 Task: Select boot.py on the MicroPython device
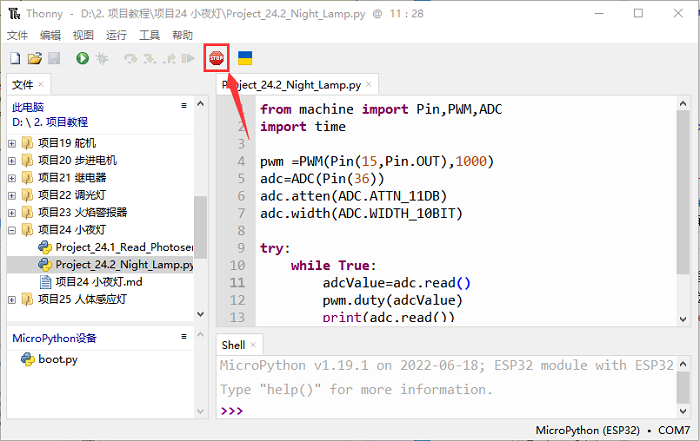57,359
